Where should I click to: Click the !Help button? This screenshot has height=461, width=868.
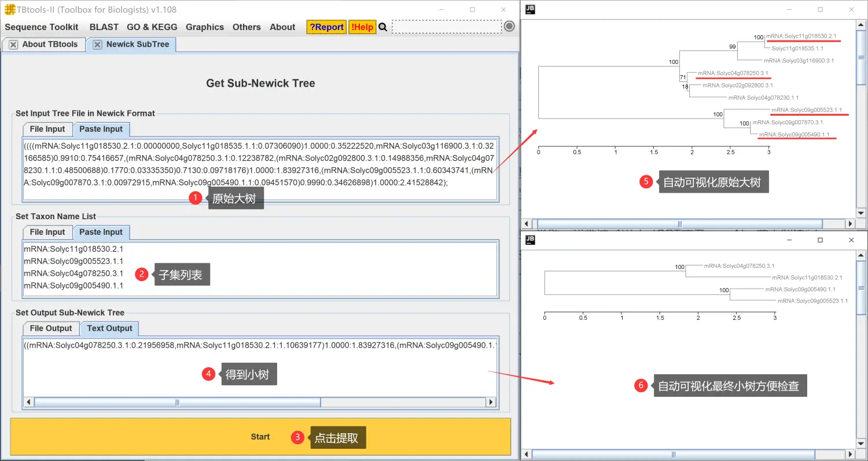[x=362, y=27]
